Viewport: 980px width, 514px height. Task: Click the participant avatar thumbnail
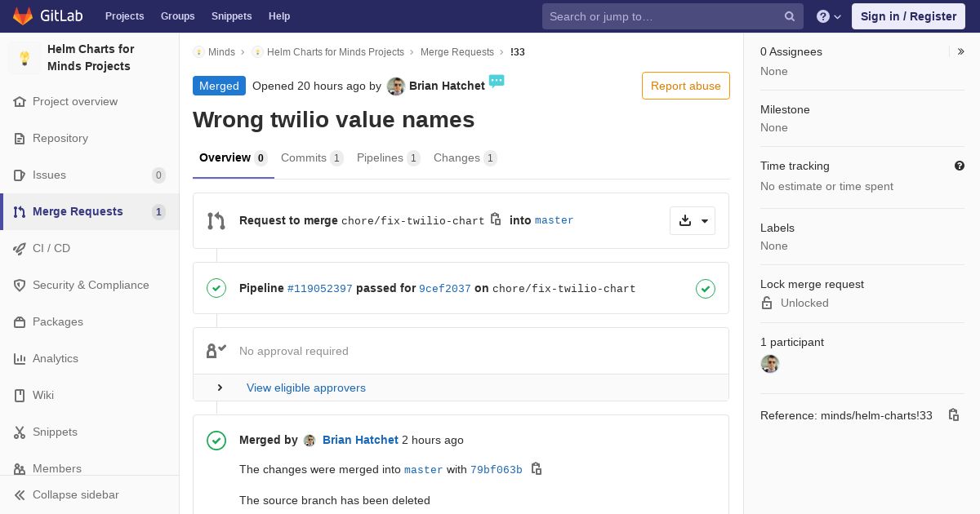click(770, 364)
